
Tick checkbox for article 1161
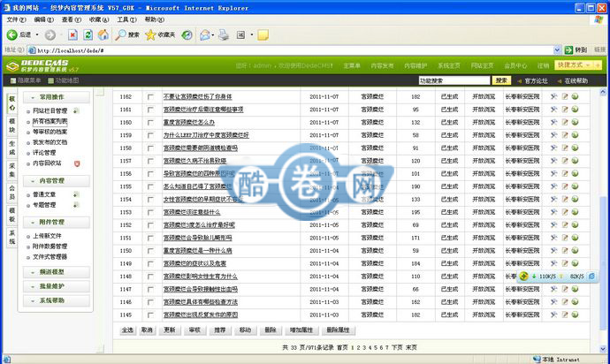click(150, 110)
